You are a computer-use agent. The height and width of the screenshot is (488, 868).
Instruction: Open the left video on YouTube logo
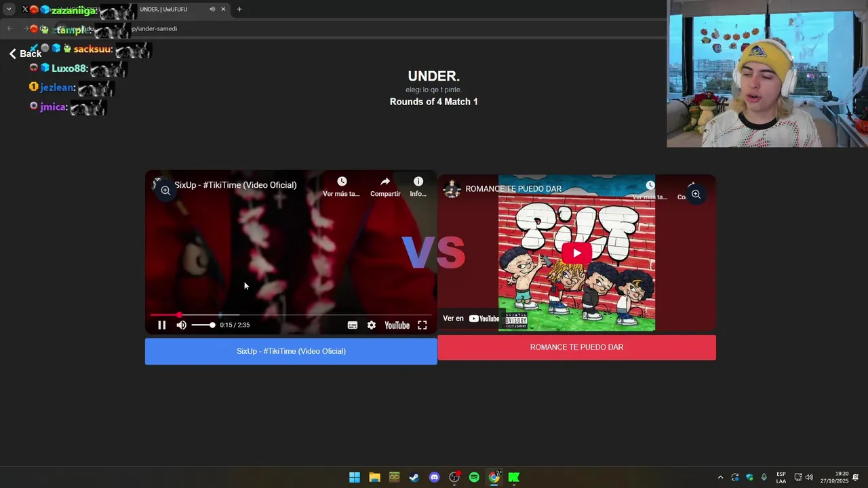(x=397, y=325)
